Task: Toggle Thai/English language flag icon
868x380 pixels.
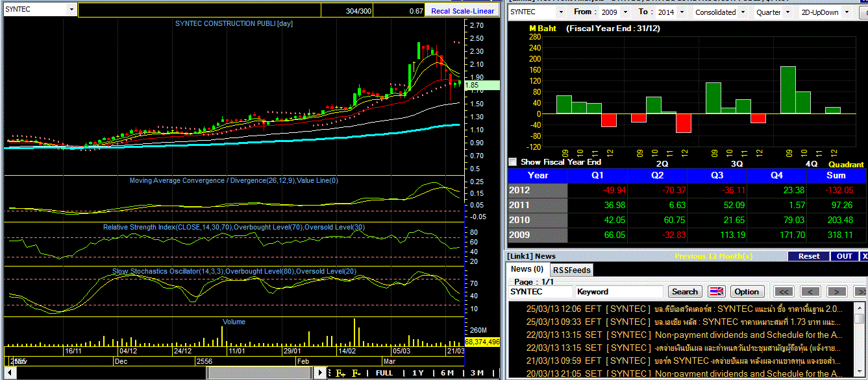Action: (716, 292)
